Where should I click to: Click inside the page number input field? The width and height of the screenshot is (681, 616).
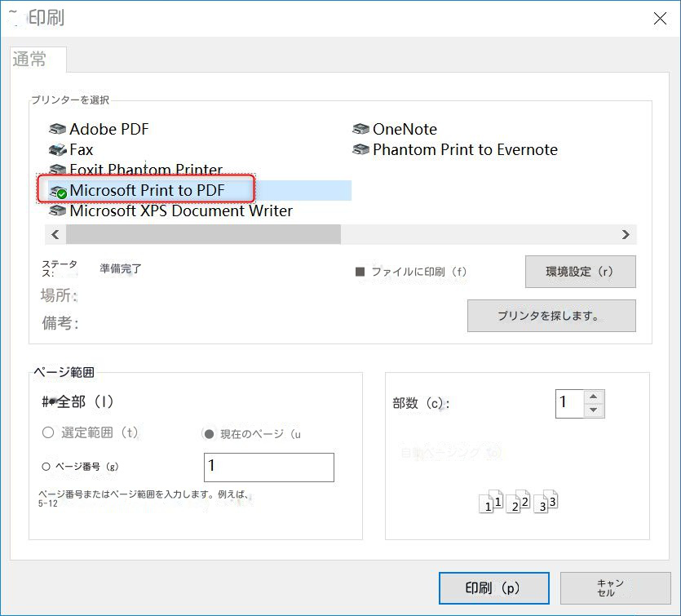point(268,467)
